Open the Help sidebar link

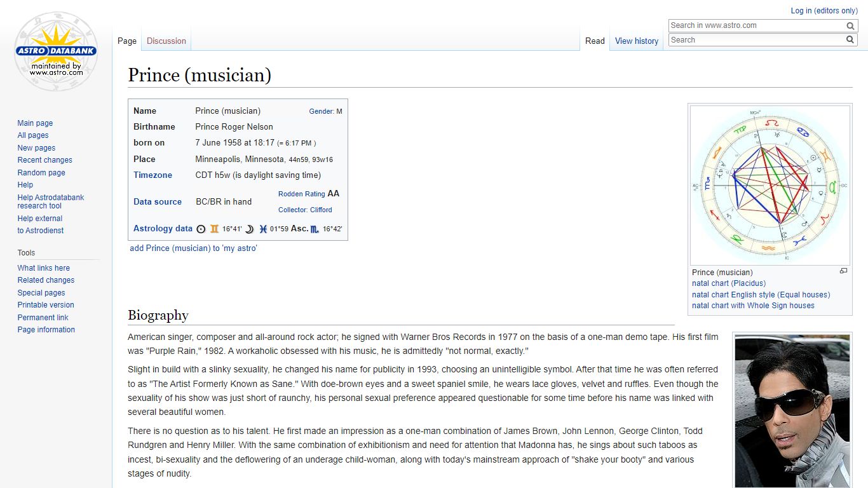pos(25,185)
